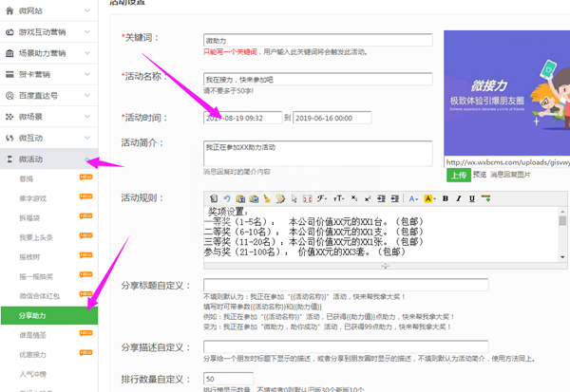Click the home icon beside 微网站
Image resolution: width=570 pixels, height=392 pixels.
click(x=9, y=10)
